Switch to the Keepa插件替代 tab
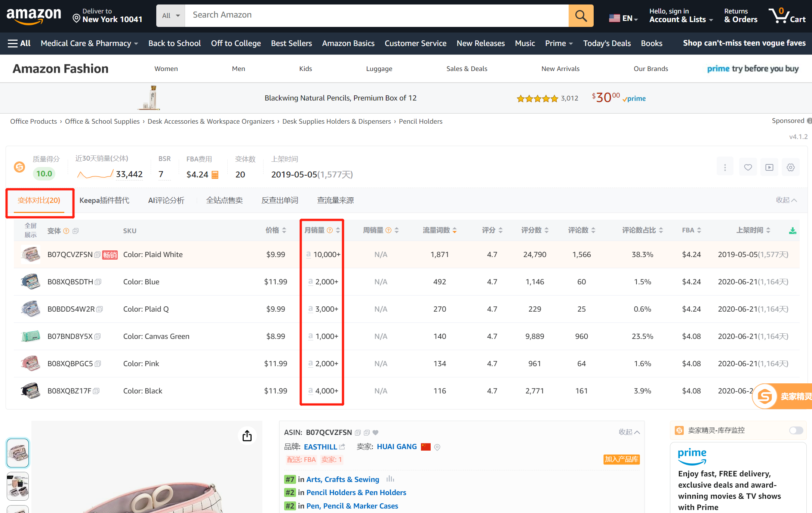Viewport: 812px width, 513px height. tap(104, 201)
